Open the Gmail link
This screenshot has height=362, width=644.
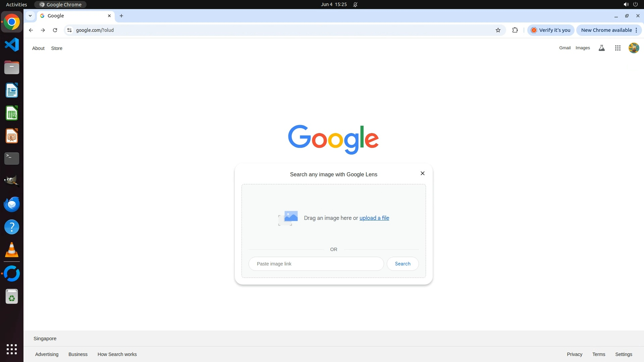(x=565, y=48)
